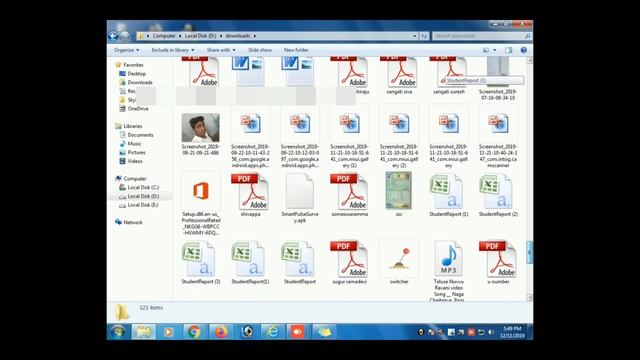The image size is (640, 360).
Task: Open Local Disk (E:) in sidebar
Action: click(x=143, y=205)
